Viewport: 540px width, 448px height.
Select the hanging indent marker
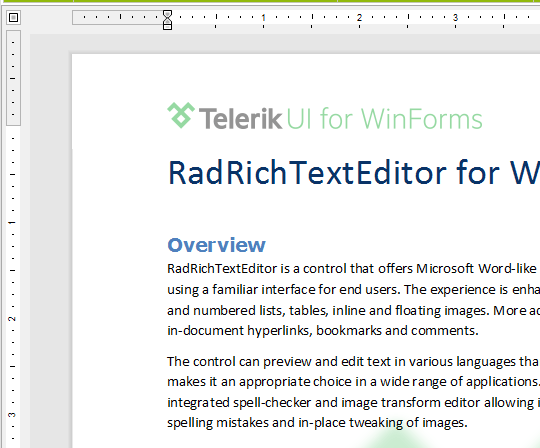(x=167, y=20)
